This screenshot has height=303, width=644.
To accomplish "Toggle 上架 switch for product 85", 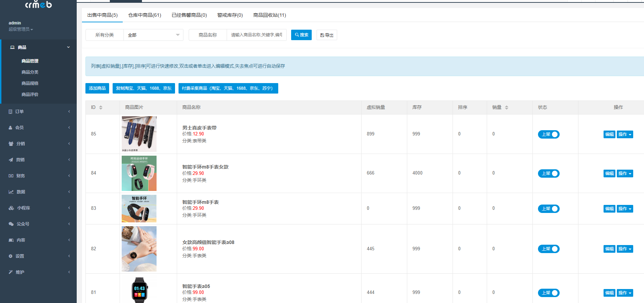I will point(548,134).
